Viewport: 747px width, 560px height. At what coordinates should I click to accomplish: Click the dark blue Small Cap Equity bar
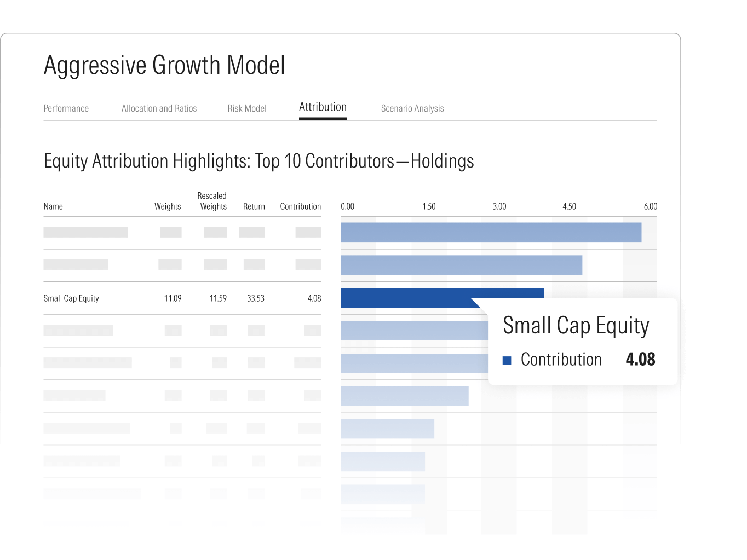tap(405, 298)
